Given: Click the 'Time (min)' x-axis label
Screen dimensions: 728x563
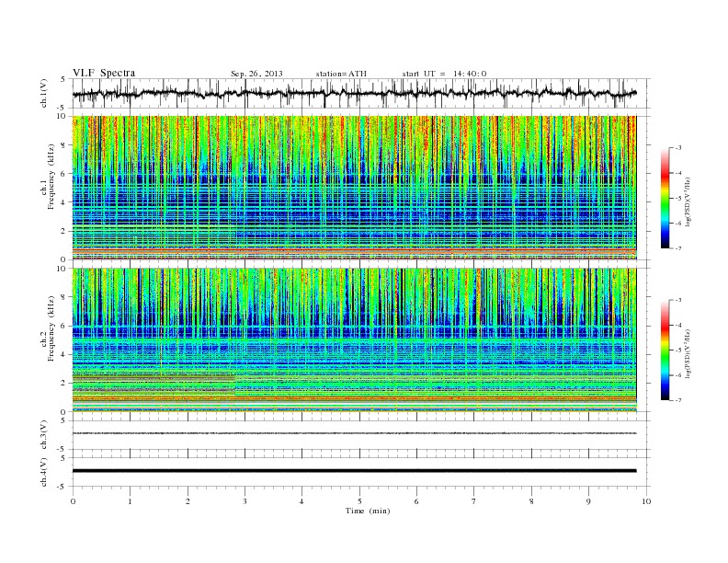Looking at the screenshot, I should click(x=368, y=511).
